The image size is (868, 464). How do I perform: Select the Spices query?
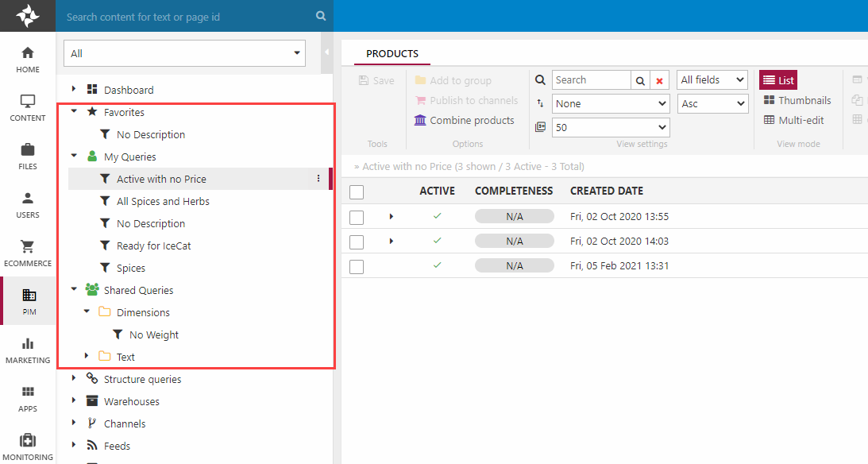point(130,268)
